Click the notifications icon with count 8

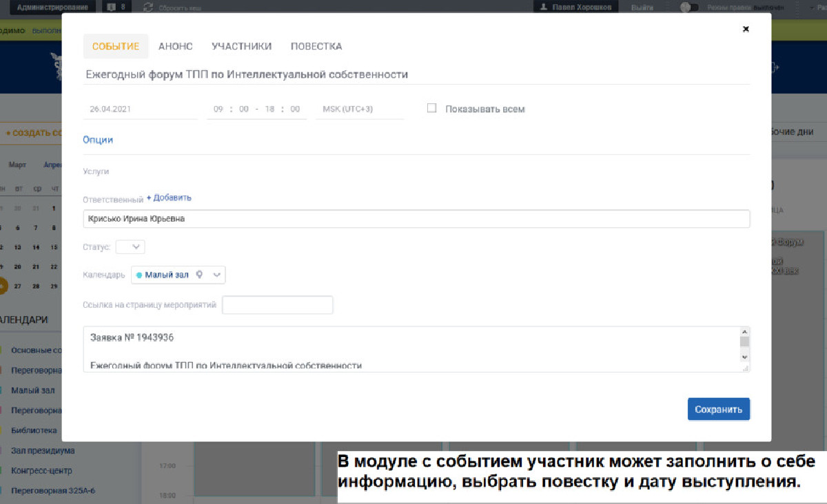pos(116,7)
